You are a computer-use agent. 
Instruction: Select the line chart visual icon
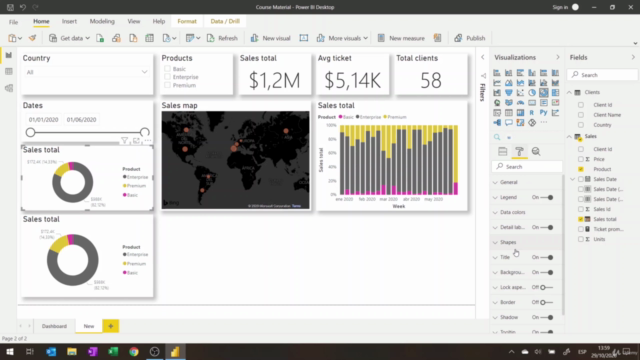(x=497, y=83)
